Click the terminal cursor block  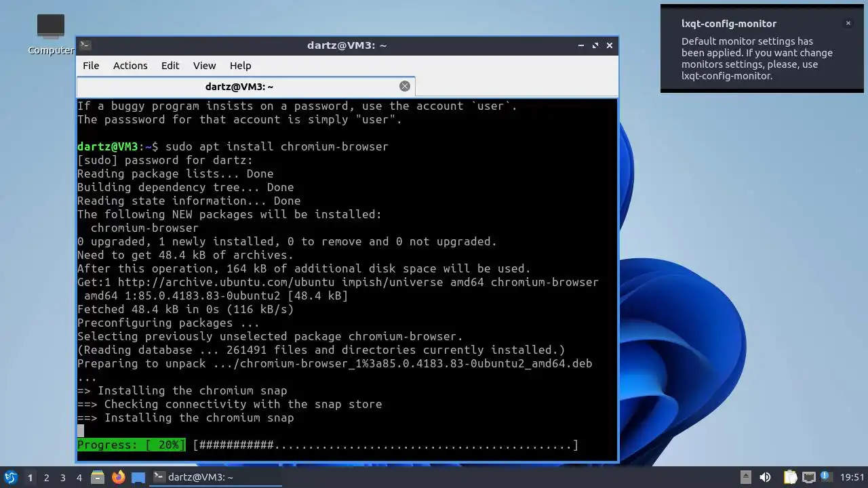click(81, 430)
